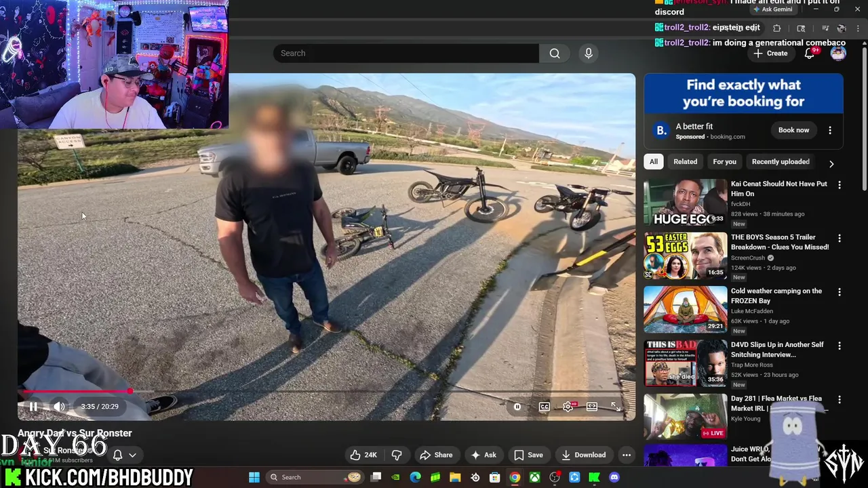Open options for THE BOYS Season 5 video
This screenshot has width=868, height=488.
(840, 239)
